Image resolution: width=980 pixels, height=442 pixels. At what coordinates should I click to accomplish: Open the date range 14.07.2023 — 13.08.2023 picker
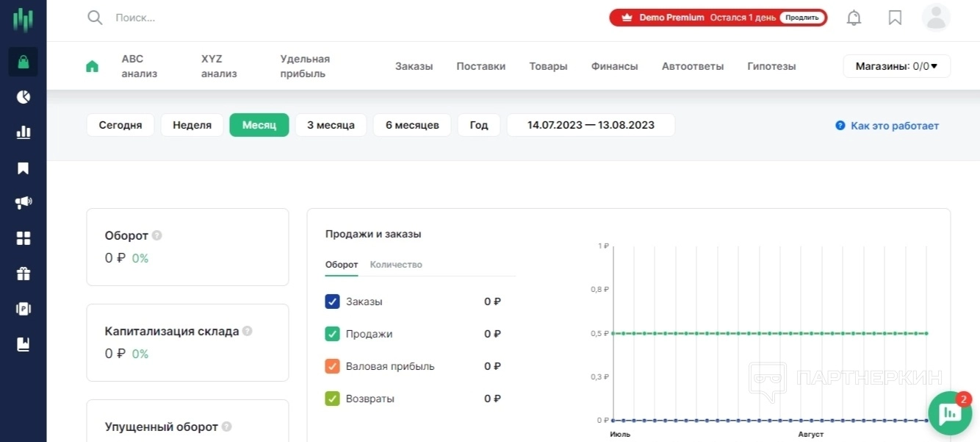click(591, 125)
